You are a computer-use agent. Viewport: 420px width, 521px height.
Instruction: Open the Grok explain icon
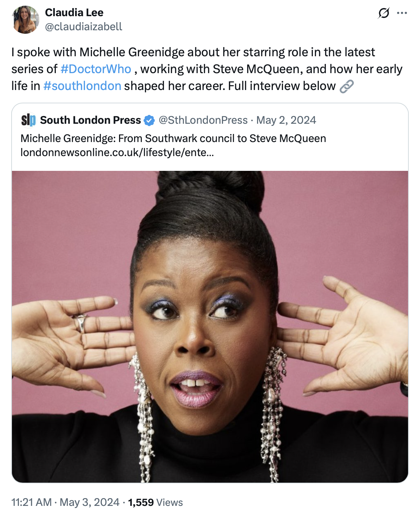(x=383, y=13)
